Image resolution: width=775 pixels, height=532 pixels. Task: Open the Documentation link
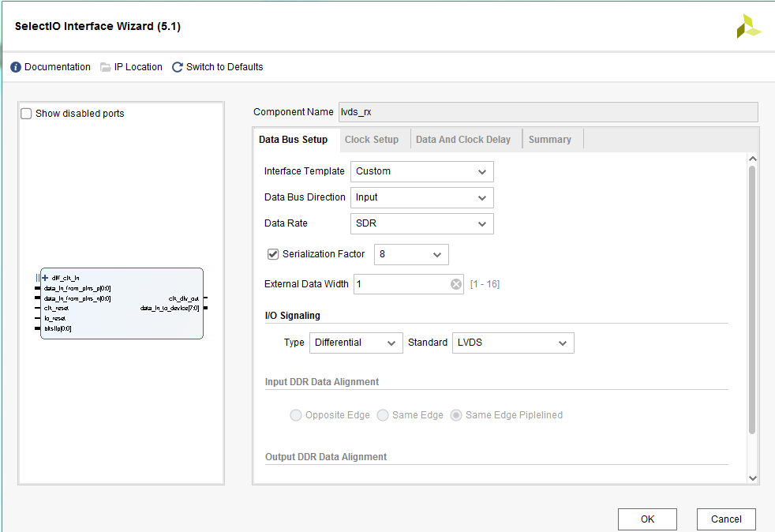[58, 67]
